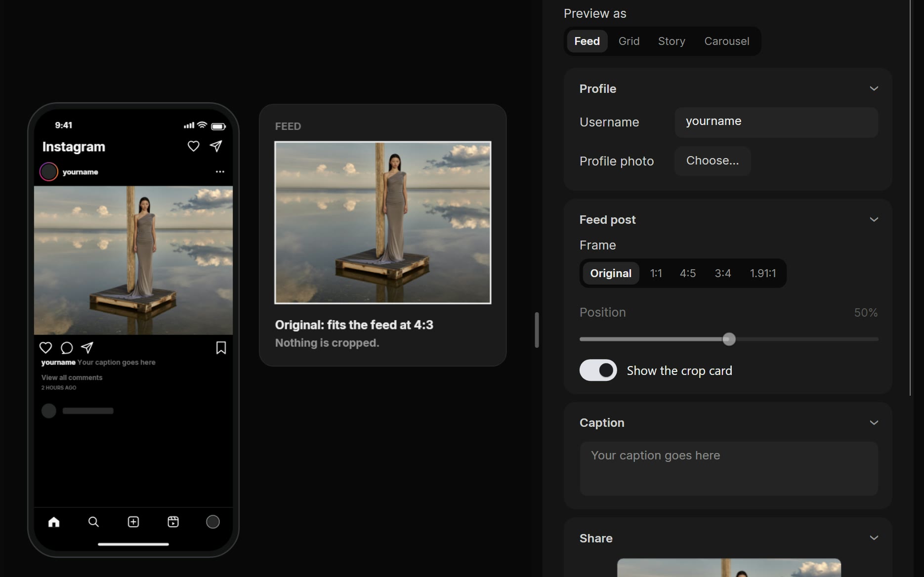Click the Instagram logo text
This screenshot has height=577, width=924.
pyautogui.click(x=74, y=147)
